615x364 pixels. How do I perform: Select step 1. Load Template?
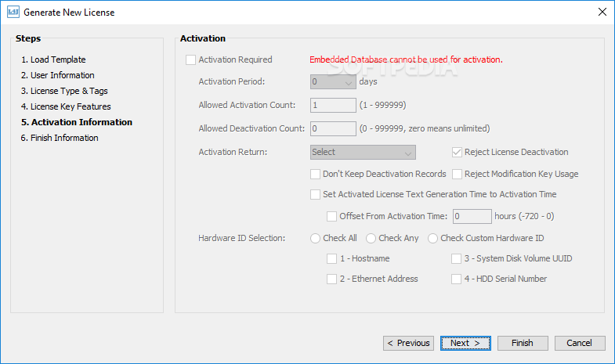click(53, 59)
